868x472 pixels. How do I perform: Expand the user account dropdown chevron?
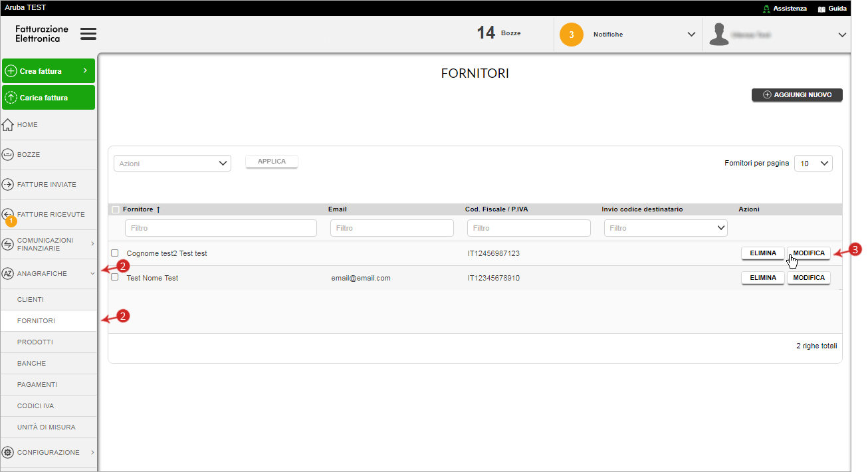coord(842,35)
